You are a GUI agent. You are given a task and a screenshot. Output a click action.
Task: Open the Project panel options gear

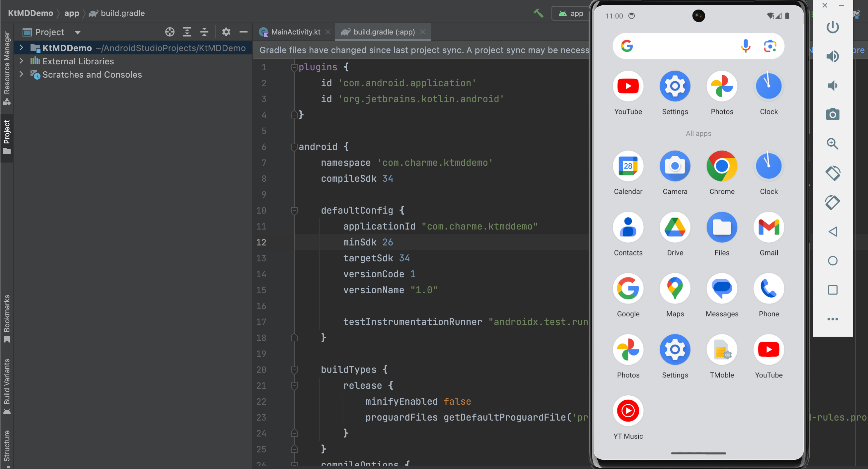[226, 32]
